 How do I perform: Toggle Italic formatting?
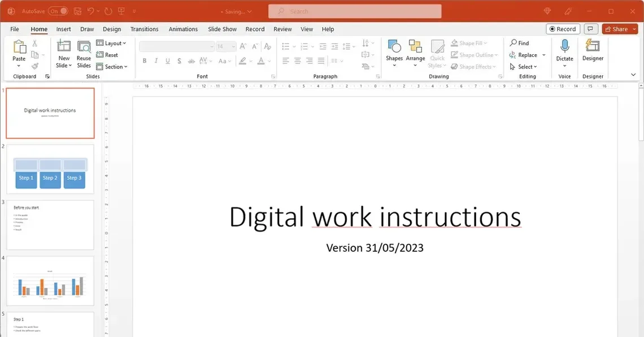(156, 61)
